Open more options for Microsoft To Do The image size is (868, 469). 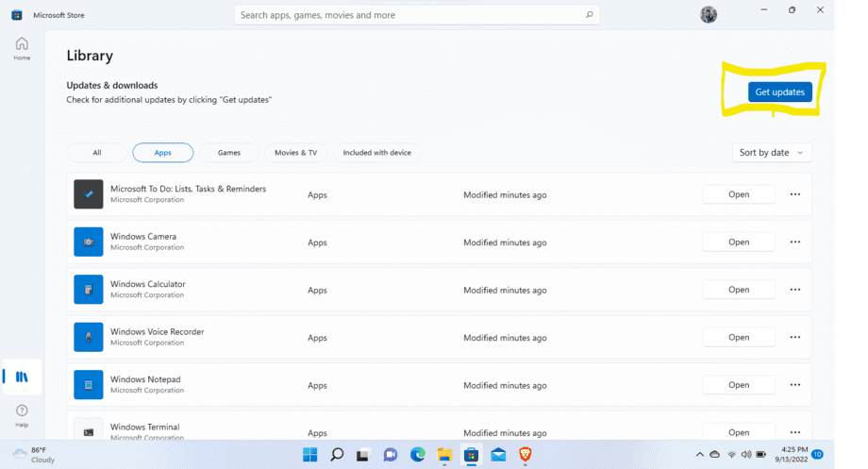pyautogui.click(x=795, y=194)
